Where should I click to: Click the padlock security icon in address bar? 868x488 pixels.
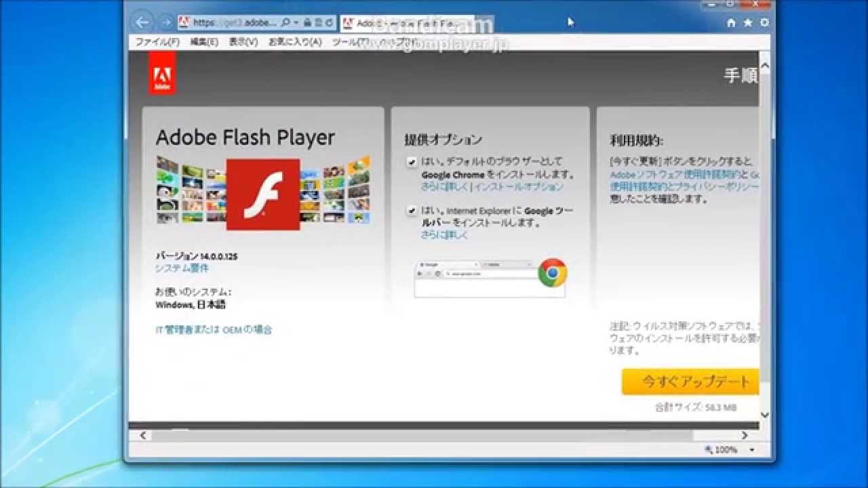(307, 22)
